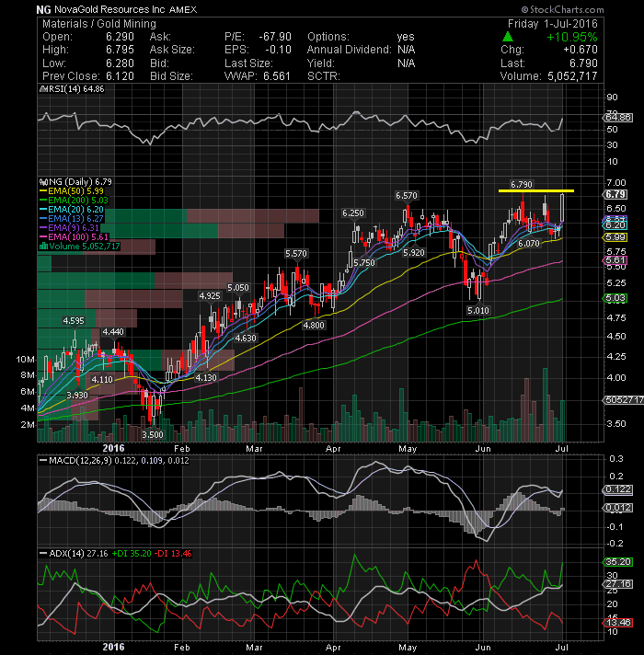Select the cyan EMA(20) 6.20 legend entry
Viewport: 644px width, 655px height.
click(x=72, y=209)
